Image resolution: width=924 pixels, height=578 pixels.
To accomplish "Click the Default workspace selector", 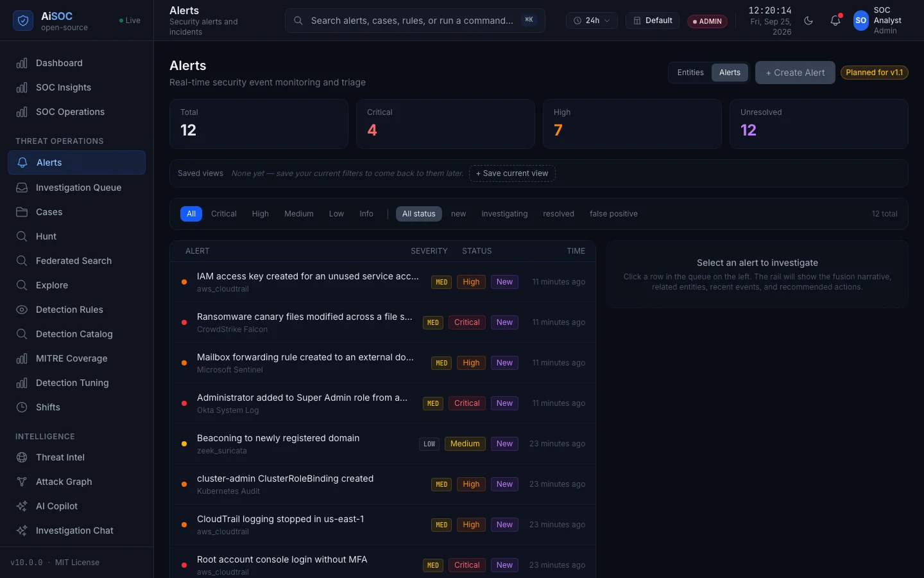I will point(653,21).
